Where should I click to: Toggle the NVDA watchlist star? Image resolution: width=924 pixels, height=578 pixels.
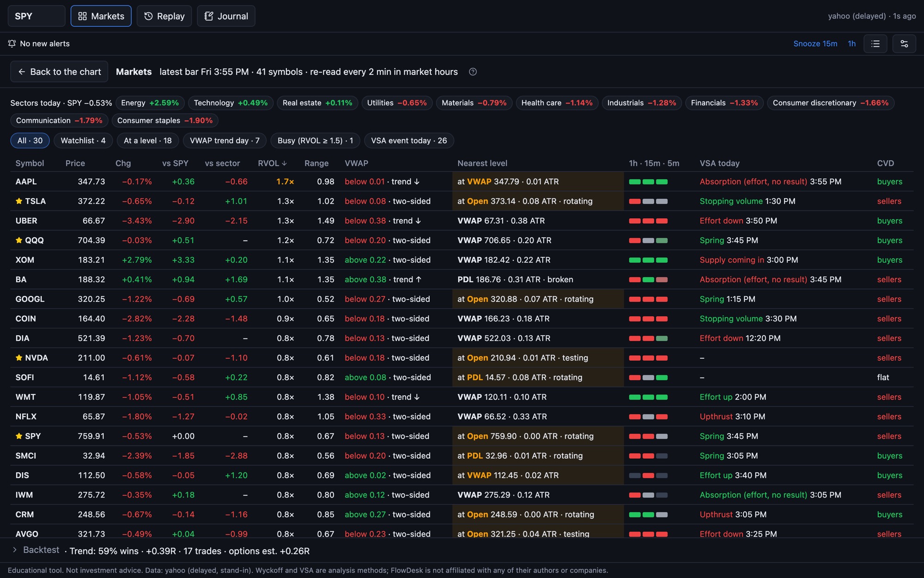[19, 358]
